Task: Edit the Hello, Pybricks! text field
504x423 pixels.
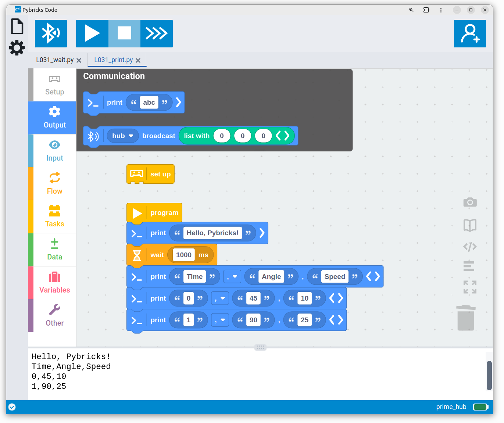Action: 212,233
